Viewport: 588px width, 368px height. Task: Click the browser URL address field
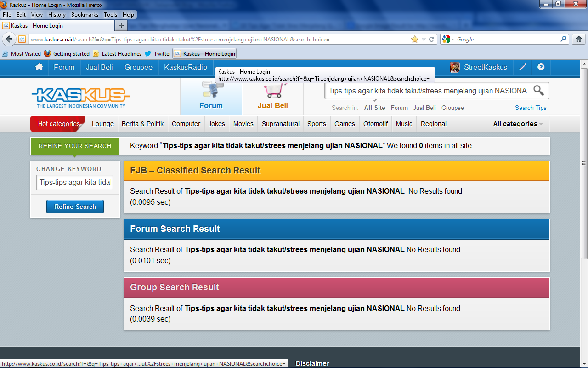220,40
